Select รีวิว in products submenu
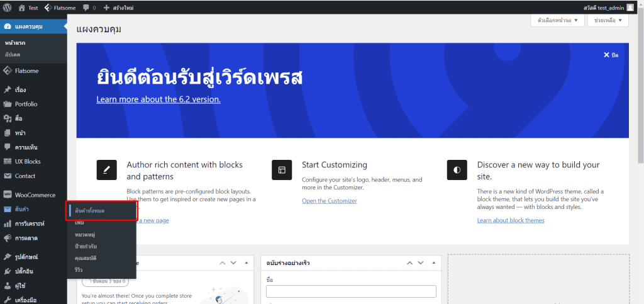The width and height of the screenshot is (644, 304). pos(79,270)
